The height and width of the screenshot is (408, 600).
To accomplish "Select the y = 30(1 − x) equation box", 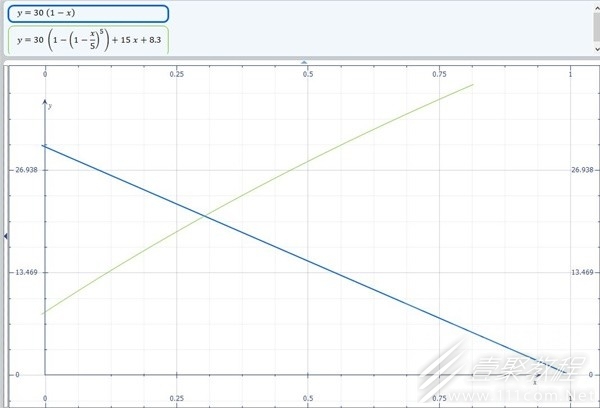I will [x=86, y=13].
